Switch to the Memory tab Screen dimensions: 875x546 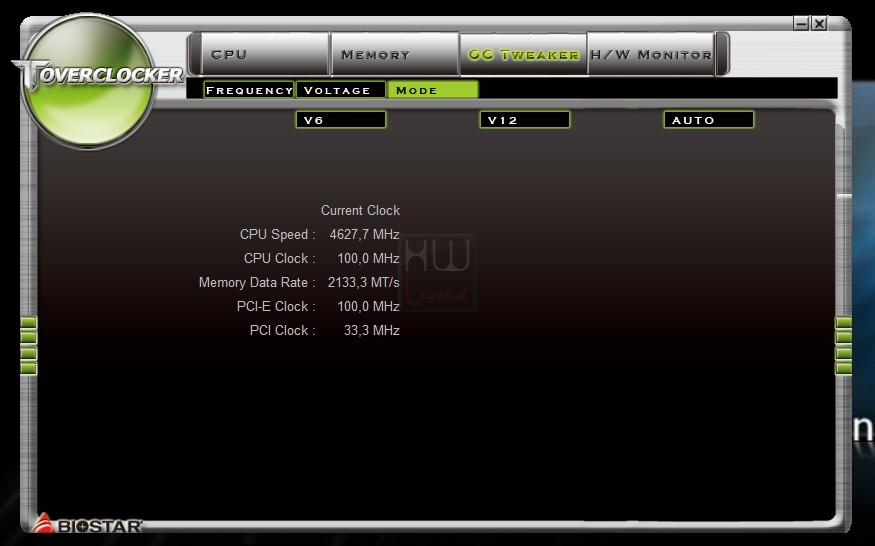click(x=395, y=54)
